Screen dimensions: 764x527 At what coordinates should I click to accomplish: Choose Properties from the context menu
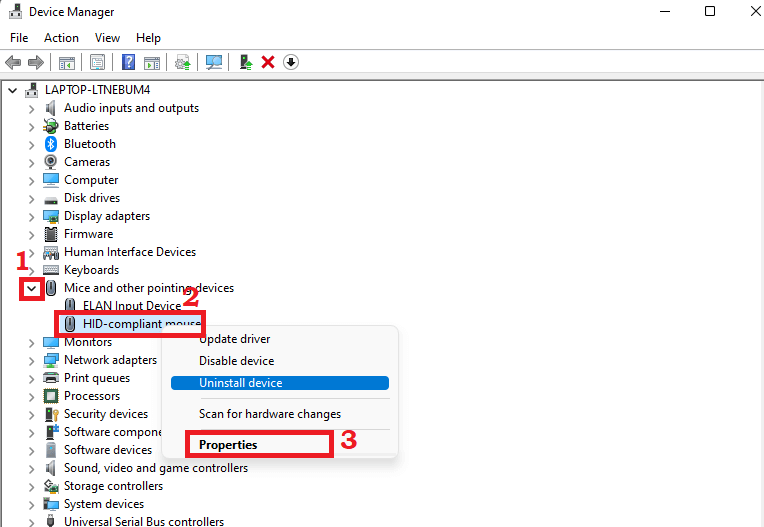point(228,445)
